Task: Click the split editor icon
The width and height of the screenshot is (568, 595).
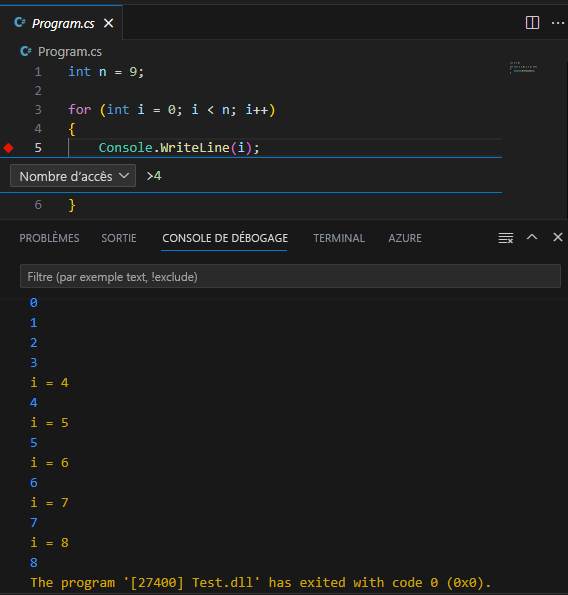Action: click(x=532, y=23)
